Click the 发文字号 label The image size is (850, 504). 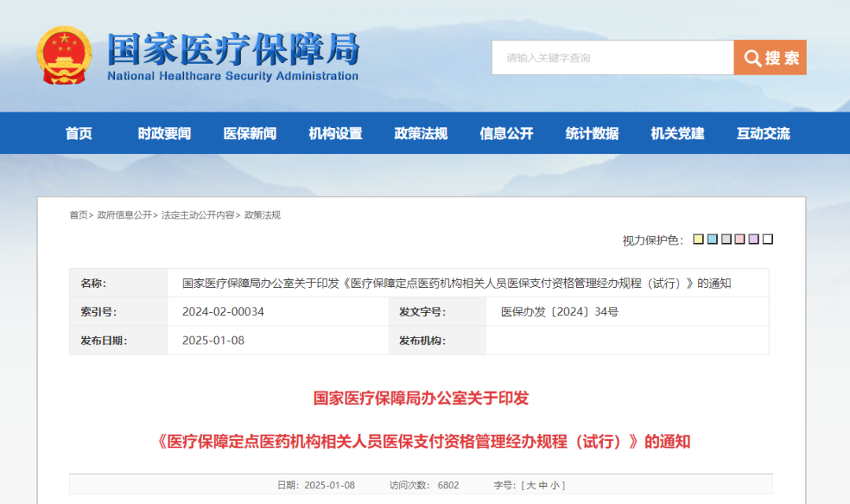423,312
